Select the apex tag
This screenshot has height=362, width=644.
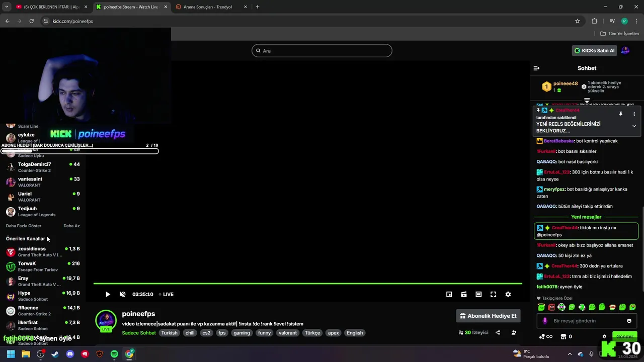(x=333, y=333)
